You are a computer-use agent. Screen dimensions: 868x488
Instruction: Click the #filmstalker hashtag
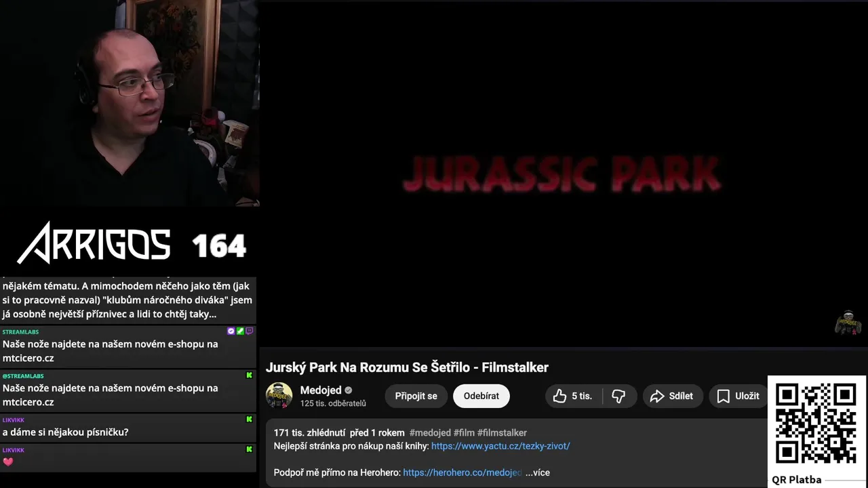tap(502, 432)
